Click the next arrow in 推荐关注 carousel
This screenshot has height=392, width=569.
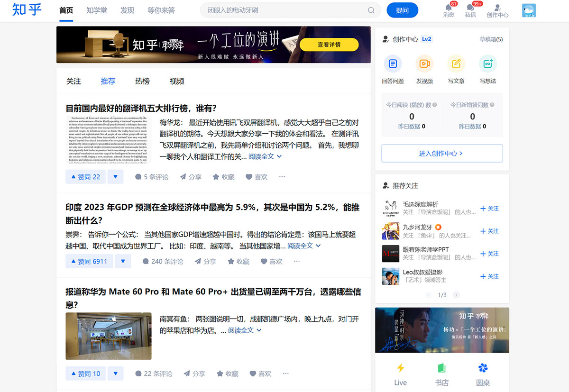(456, 294)
